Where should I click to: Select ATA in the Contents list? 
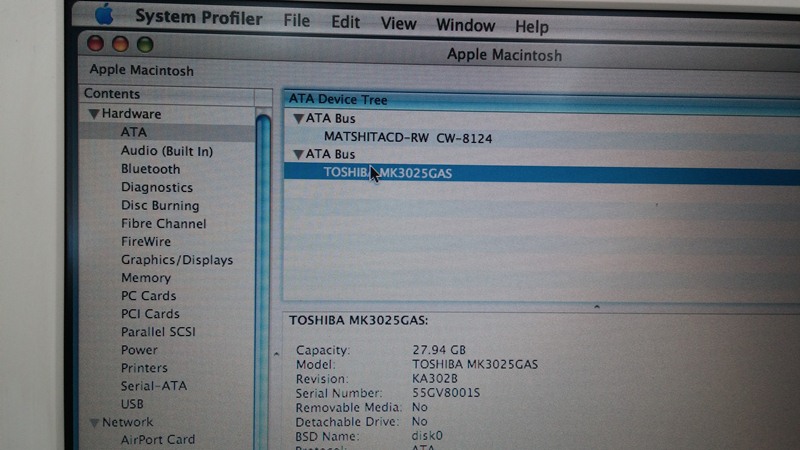click(x=134, y=132)
